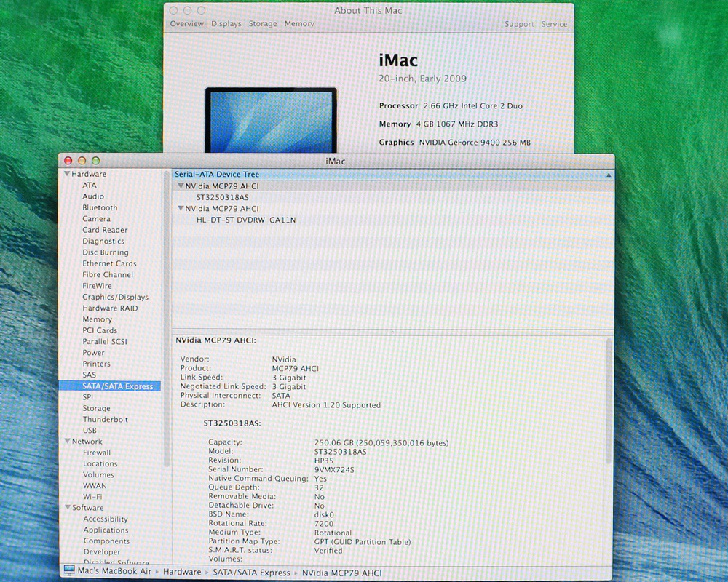Click the BSD Name value disk0

(324, 514)
